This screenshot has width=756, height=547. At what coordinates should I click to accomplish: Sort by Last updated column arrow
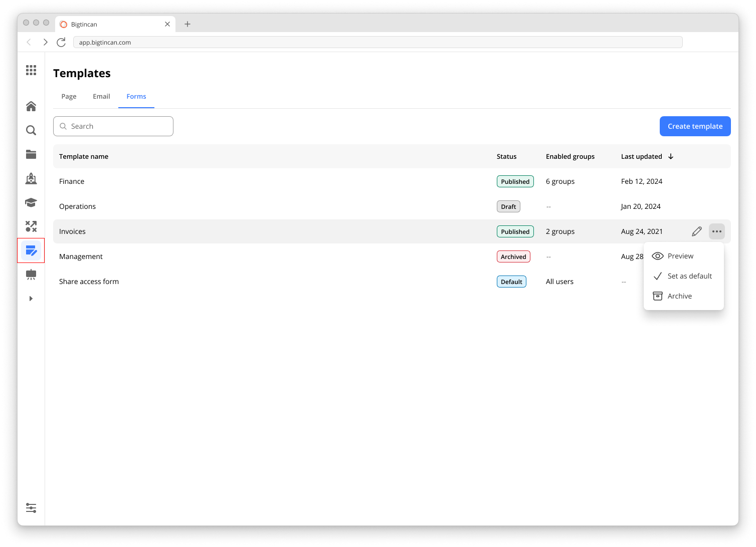pos(671,156)
